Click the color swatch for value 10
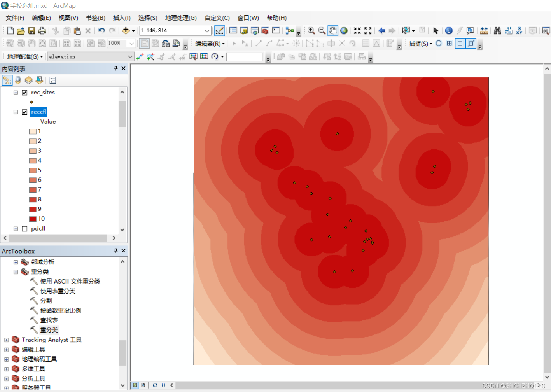The width and height of the screenshot is (551, 392). point(33,219)
